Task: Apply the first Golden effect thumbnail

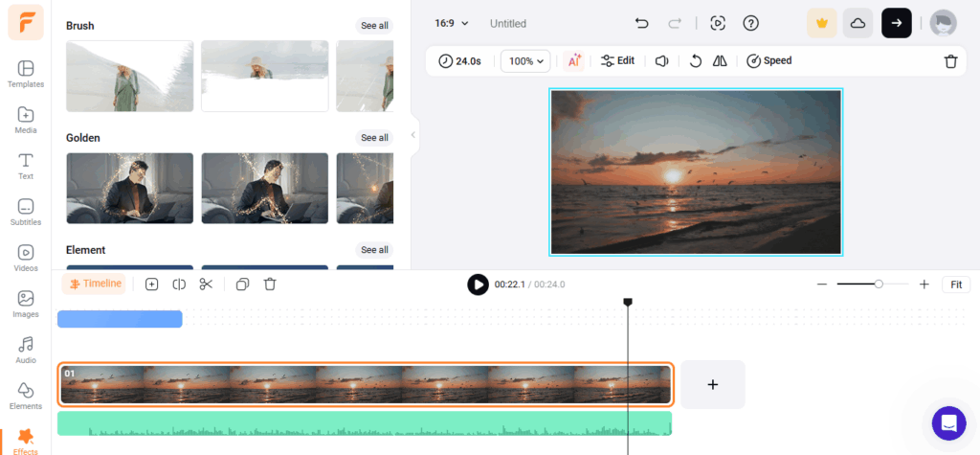Action: [x=130, y=189]
